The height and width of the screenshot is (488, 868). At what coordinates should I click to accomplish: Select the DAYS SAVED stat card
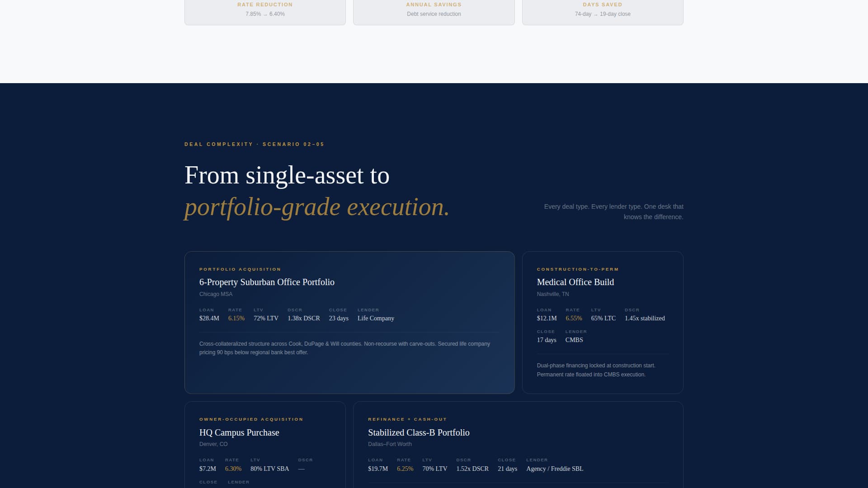coord(602,9)
